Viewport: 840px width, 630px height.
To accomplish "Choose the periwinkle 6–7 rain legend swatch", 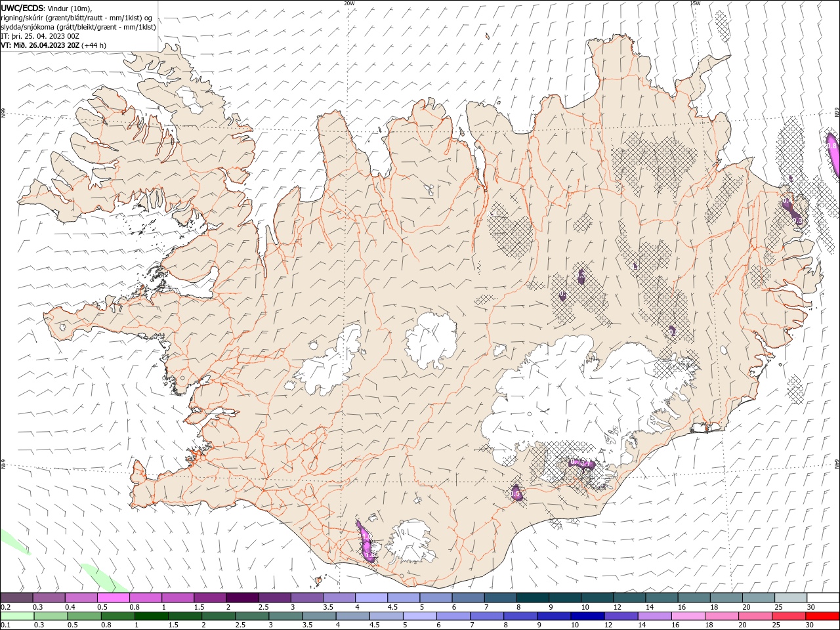I will (453, 616).
